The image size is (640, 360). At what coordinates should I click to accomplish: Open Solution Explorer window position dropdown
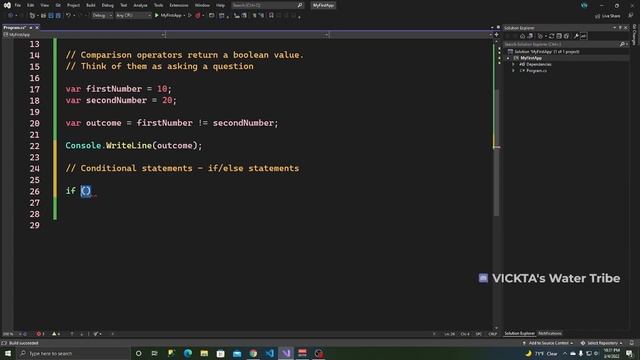point(614,28)
